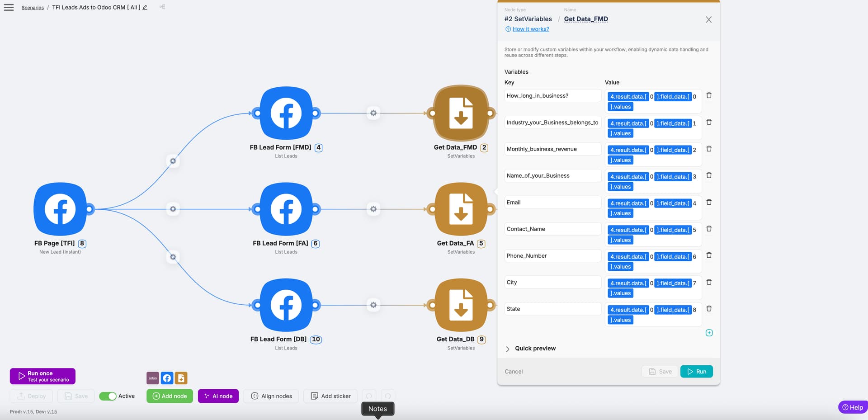Click the Run once button

[42, 376]
